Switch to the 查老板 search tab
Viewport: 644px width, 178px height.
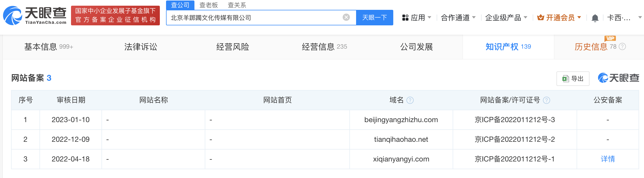[x=209, y=5]
